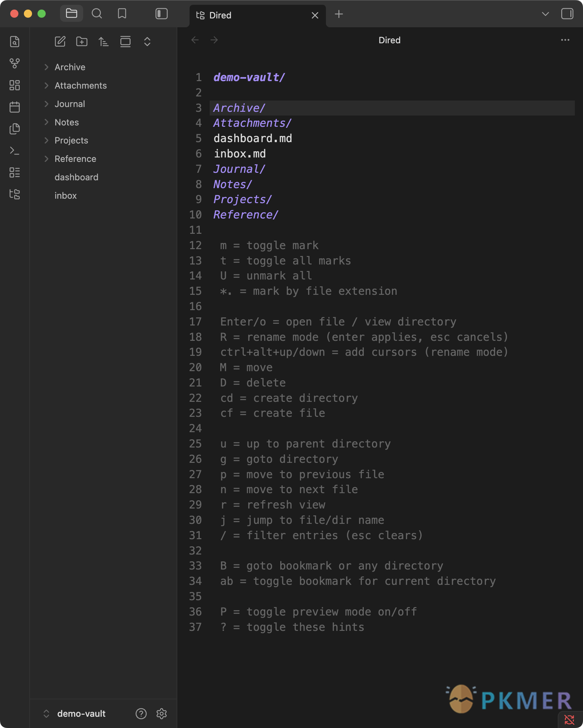
Task: Click 'm = toggle mark' hint line
Action: pyautogui.click(x=269, y=245)
